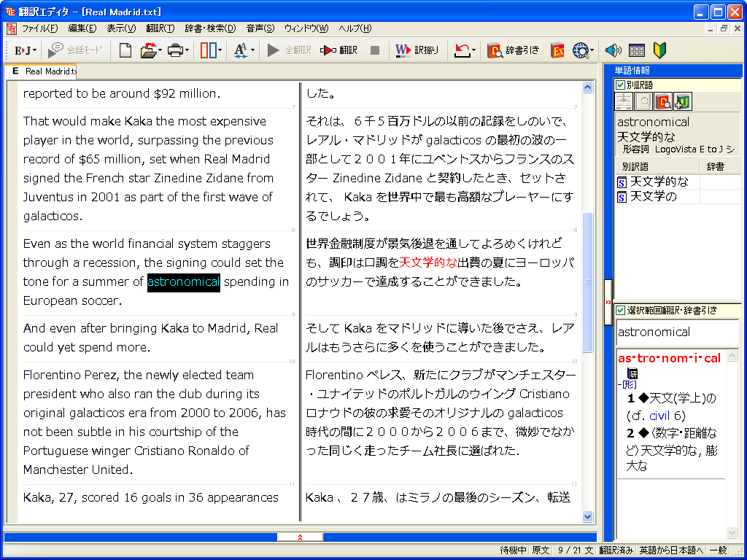This screenshot has width=747, height=560.
Task: Click the greyed alignment icon in 別訳語 panel
Action: pyautogui.click(x=624, y=101)
